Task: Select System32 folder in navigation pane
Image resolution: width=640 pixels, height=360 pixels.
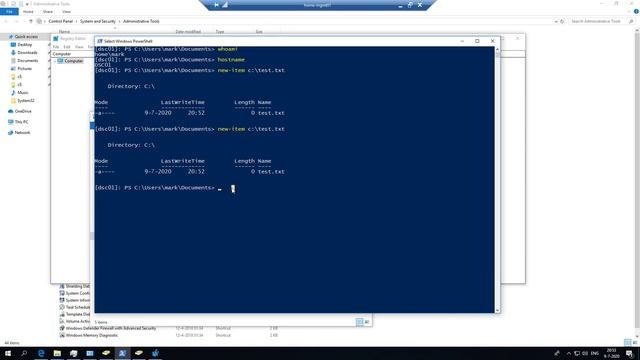Action: pos(26,100)
